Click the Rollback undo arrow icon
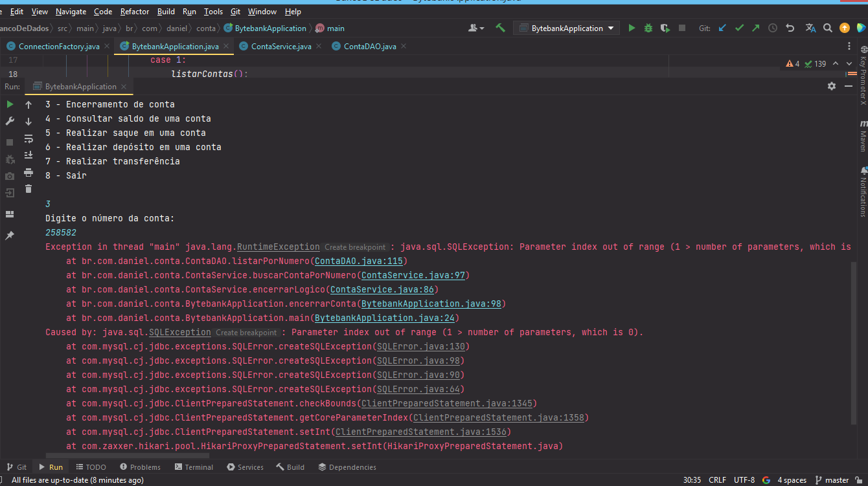The width and height of the screenshot is (868, 486). 790,28
